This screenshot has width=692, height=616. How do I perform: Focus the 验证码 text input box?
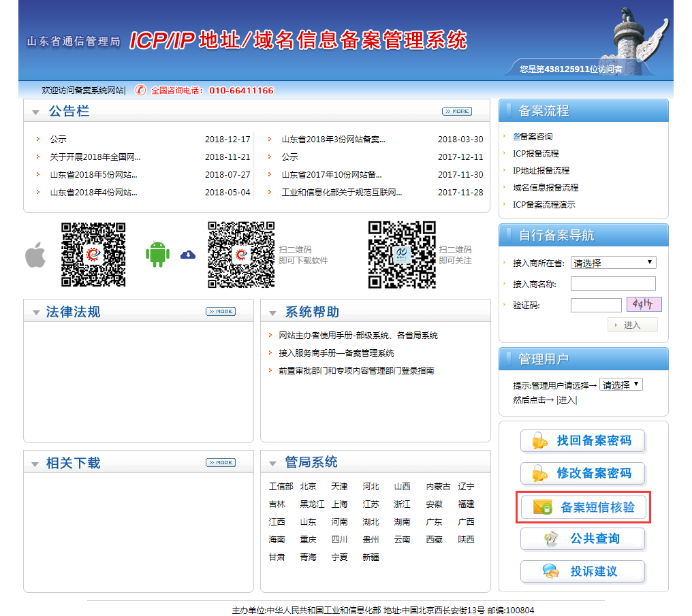pos(595,305)
